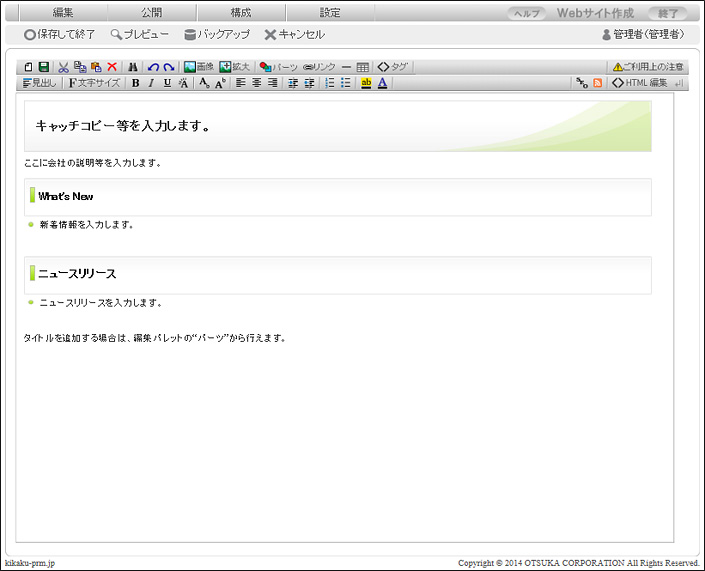Click 保存して終了 to save and exit

60,34
